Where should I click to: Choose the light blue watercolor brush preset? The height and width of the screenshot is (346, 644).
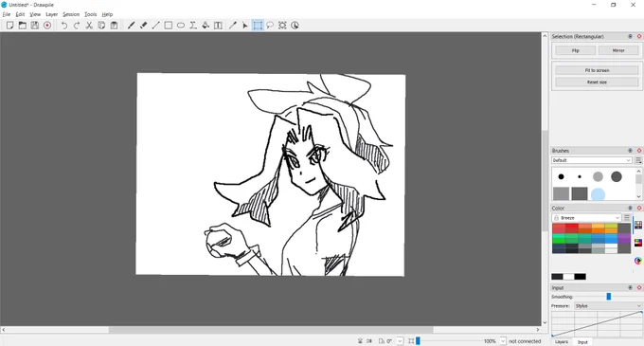click(598, 193)
